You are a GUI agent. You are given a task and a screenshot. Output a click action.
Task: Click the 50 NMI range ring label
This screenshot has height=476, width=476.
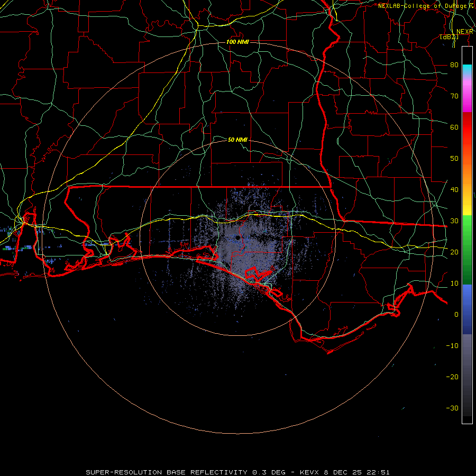[237, 140]
